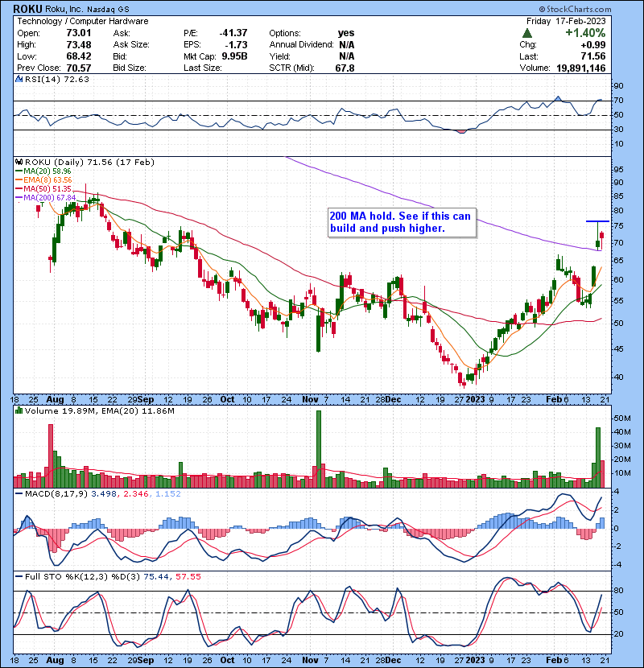Click the tallest green November volume bar

[x=318, y=449]
